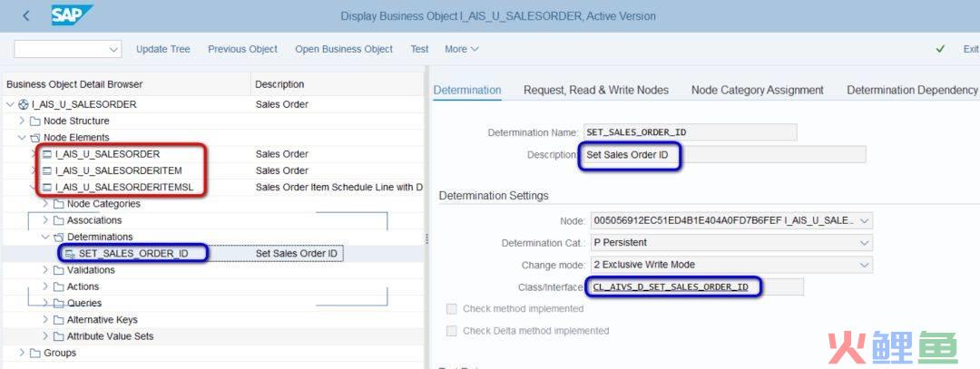980x369 pixels.
Task: Open the Node dropdown
Action: click(865, 220)
